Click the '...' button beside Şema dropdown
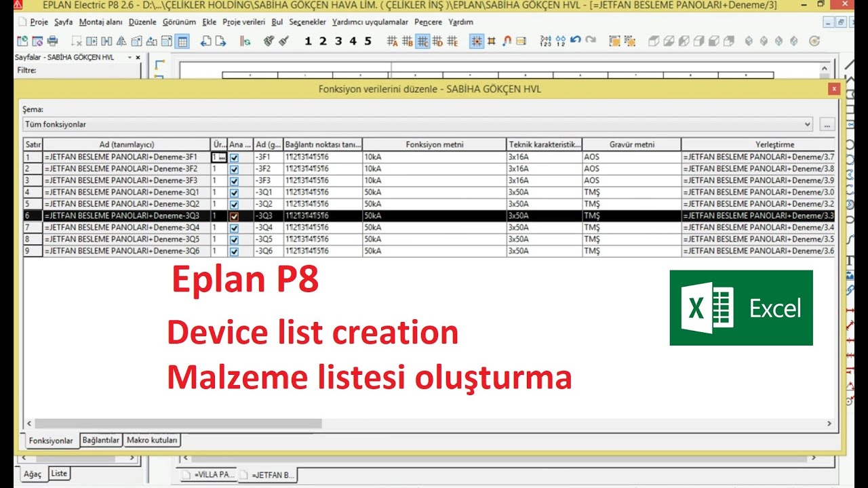Viewport: 868px width, 488px height. [x=827, y=125]
